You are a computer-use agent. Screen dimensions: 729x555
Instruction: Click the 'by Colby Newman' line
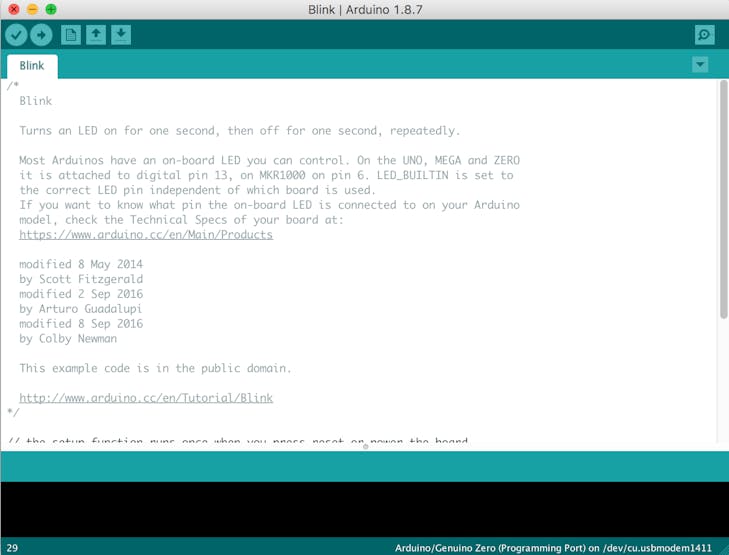(68, 338)
